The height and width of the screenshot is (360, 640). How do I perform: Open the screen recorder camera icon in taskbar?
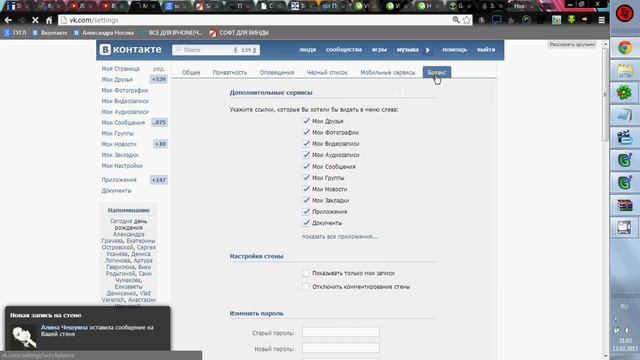click(624, 227)
